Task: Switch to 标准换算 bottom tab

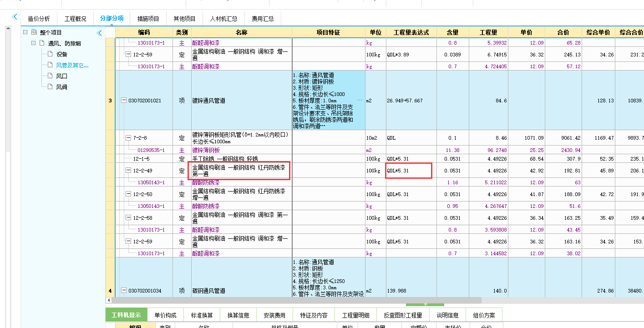Action: coord(202,315)
